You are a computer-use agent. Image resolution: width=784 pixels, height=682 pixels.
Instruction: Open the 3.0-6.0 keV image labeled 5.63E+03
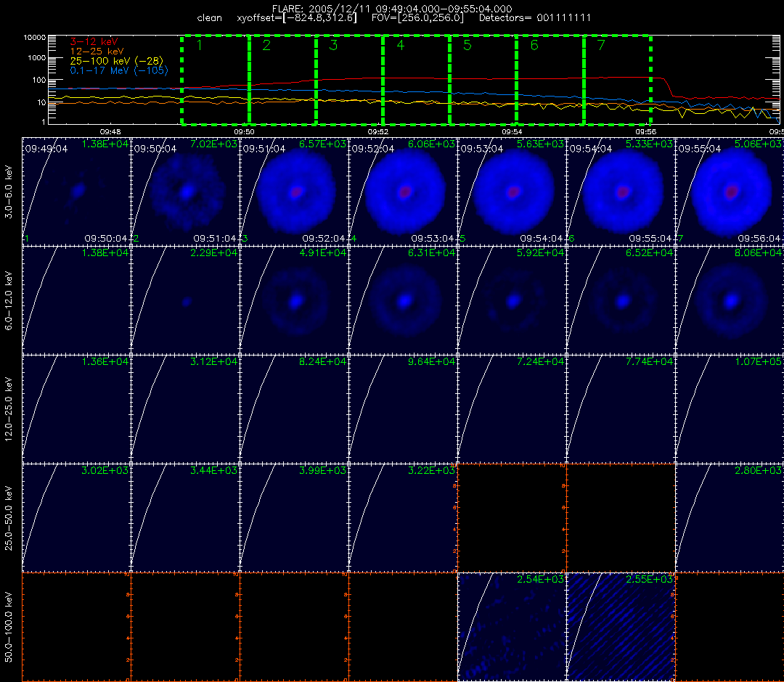click(512, 192)
